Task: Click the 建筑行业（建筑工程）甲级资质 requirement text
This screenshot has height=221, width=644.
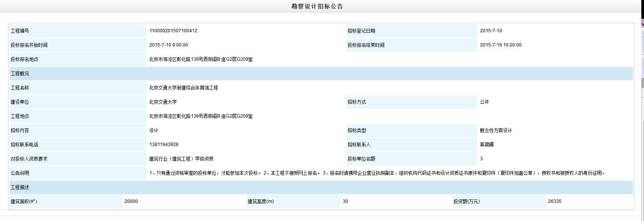Action: coord(181,159)
